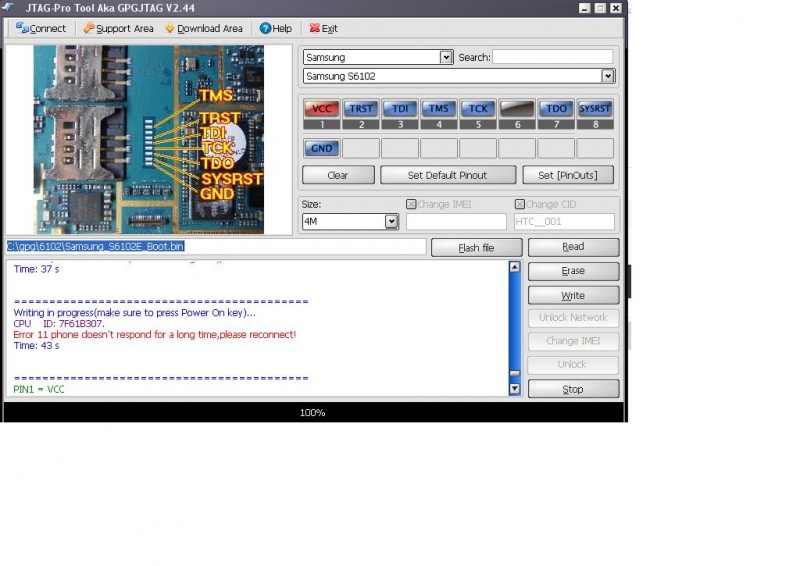The height and width of the screenshot is (566, 800).
Task: Click the 'PIN1 = VCC' log line
Action: tap(39, 389)
